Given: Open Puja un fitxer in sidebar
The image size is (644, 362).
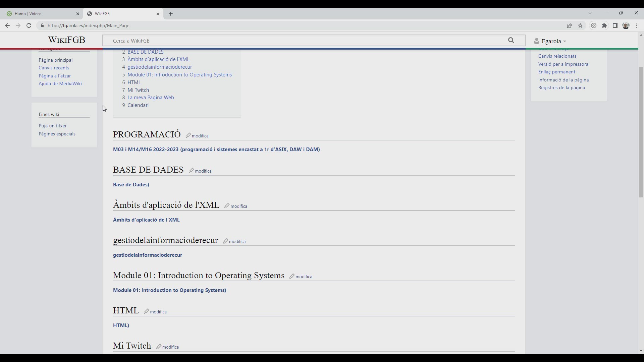Looking at the screenshot, I should click(x=53, y=126).
